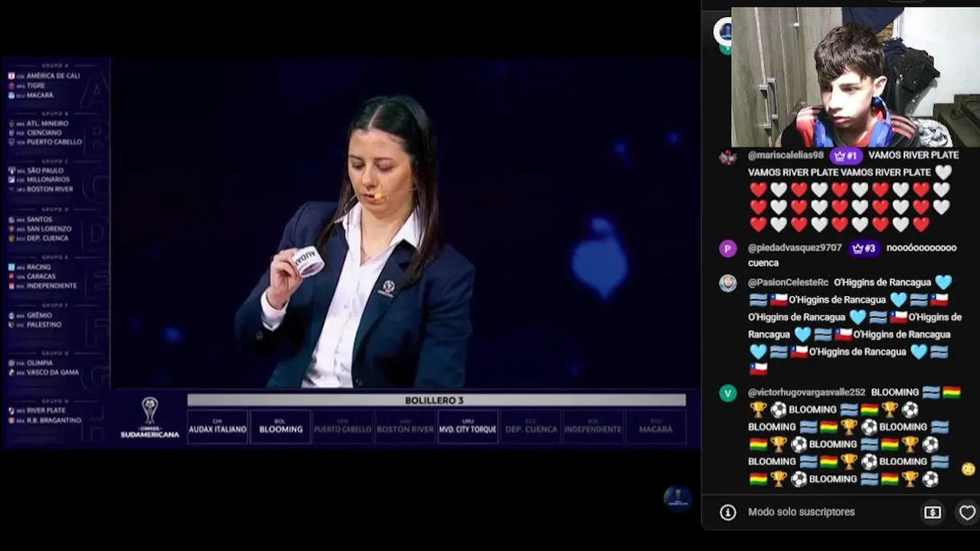
Task: Click BLOOMING in the Bolillero 3 row
Action: coord(281,427)
